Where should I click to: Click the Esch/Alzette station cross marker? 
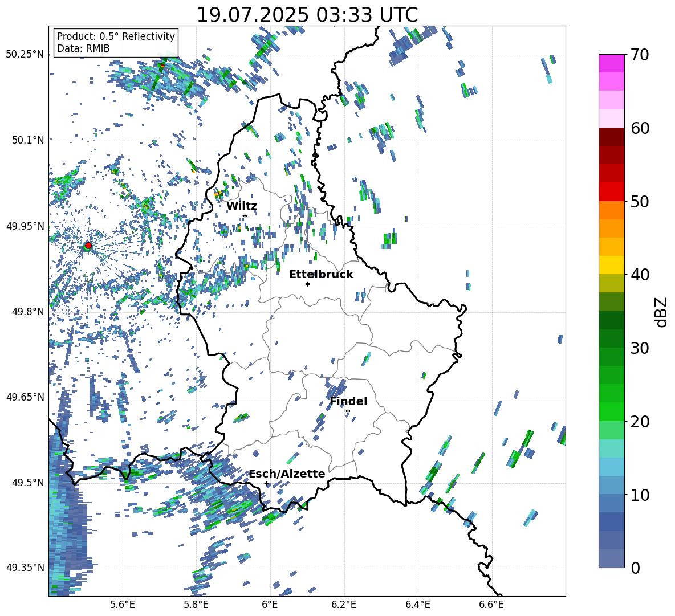266,483
